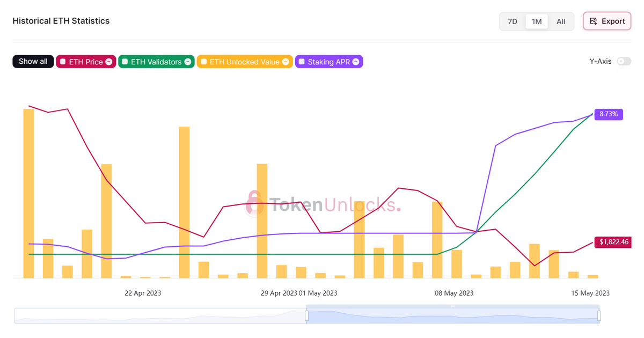The image size is (644, 338).
Task: Click the unselected left part of range navigator
Action: (160, 316)
